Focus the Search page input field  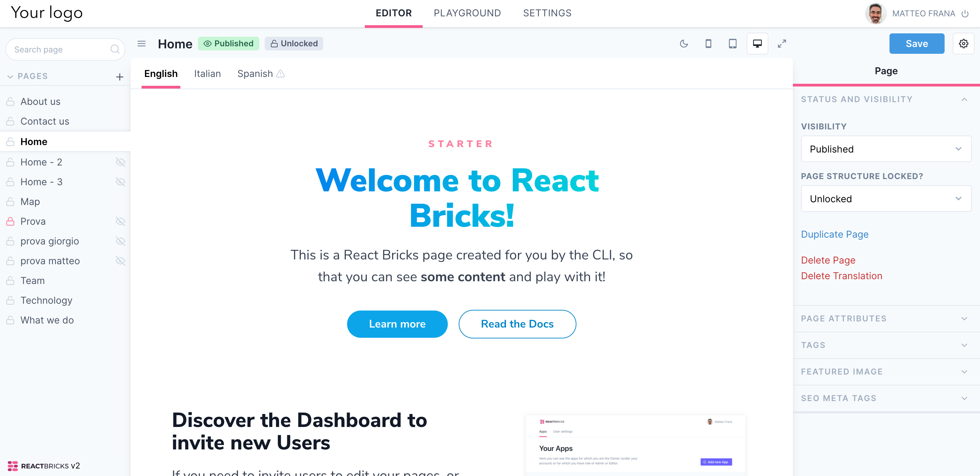[x=65, y=49]
